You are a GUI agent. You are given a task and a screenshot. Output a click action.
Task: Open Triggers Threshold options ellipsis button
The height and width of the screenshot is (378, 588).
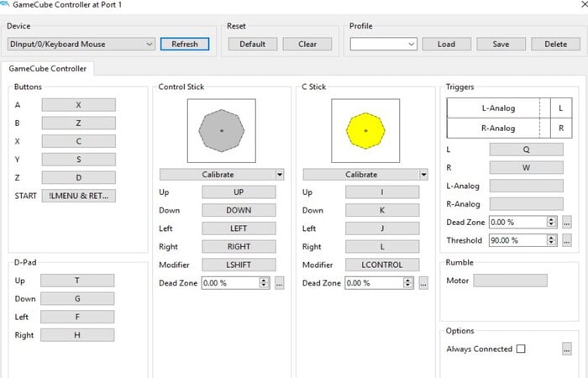coord(567,240)
